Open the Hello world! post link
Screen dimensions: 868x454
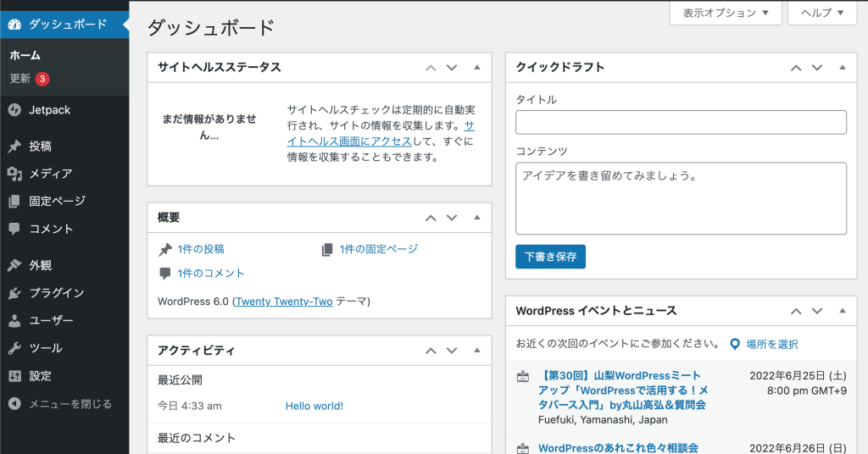tap(314, 406)
